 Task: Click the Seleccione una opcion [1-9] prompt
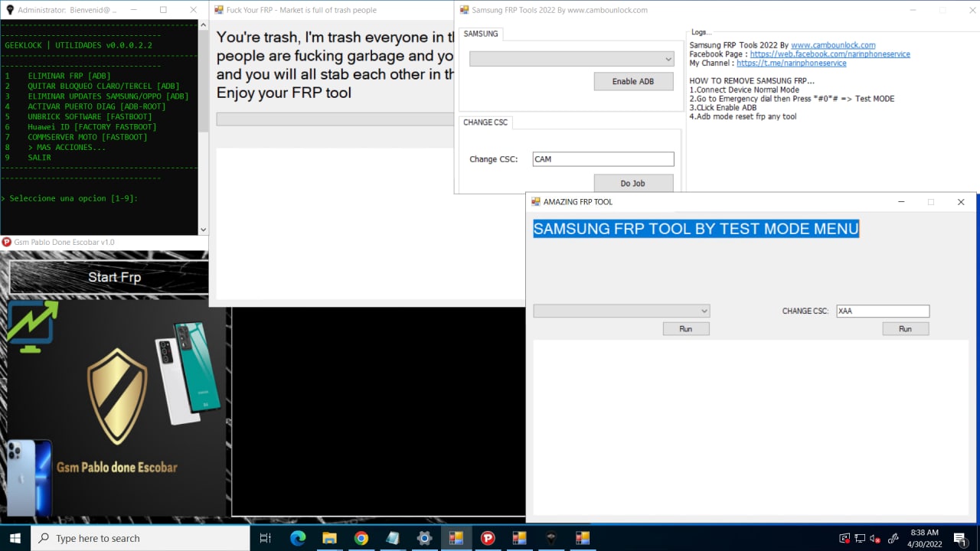pyautogui.click(x=69, y=198)
